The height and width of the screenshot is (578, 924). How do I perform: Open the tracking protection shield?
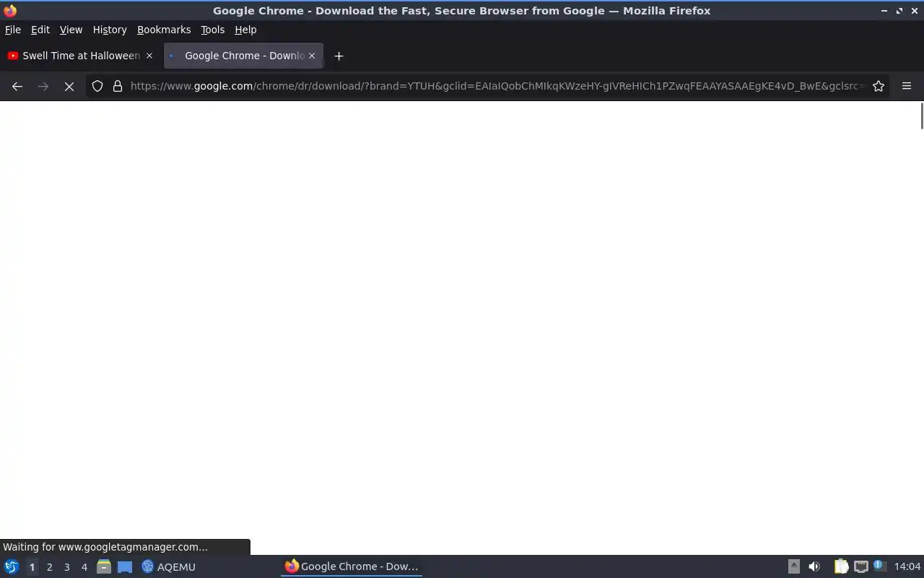pyautogui.click(x=97, y=86)
